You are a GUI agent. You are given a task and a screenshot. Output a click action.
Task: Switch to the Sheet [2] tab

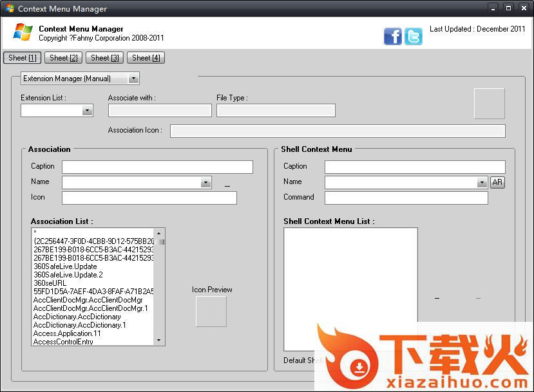pos(63,58)
